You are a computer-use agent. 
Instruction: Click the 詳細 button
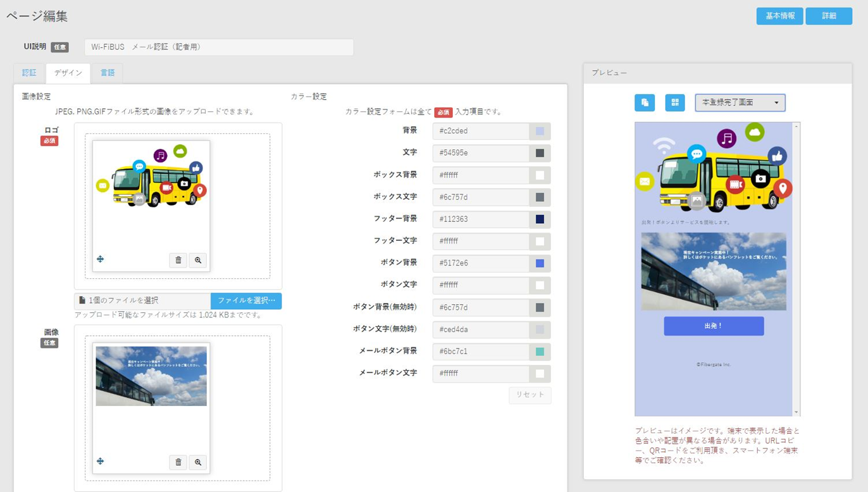click(829, 16)
